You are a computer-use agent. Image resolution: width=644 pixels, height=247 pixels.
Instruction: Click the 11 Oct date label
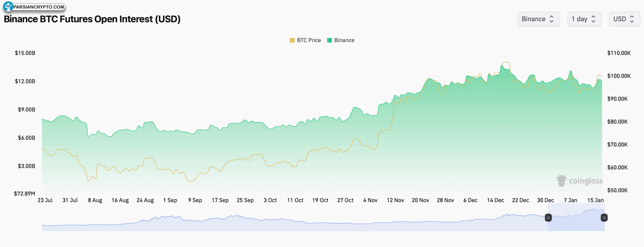[x=295, y=200]
